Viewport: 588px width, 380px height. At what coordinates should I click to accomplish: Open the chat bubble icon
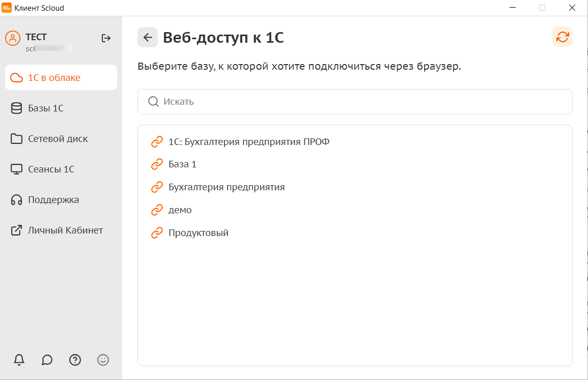47,360
